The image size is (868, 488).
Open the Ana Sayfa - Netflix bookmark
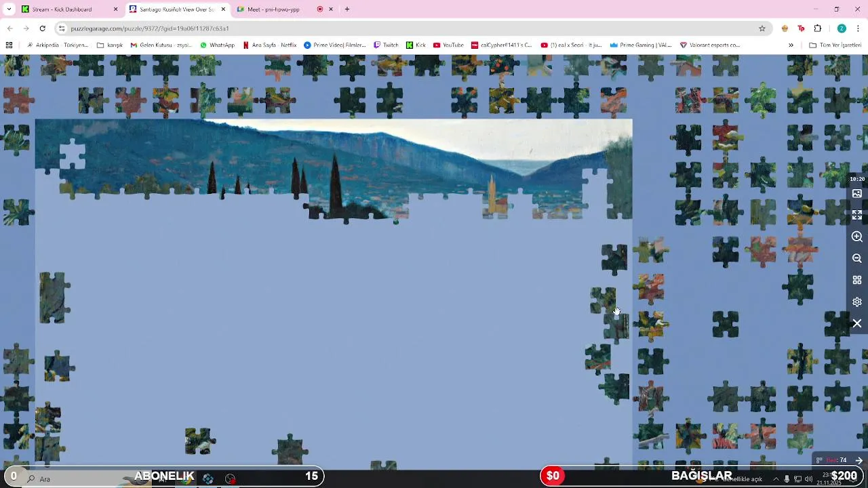pos(269,45)
